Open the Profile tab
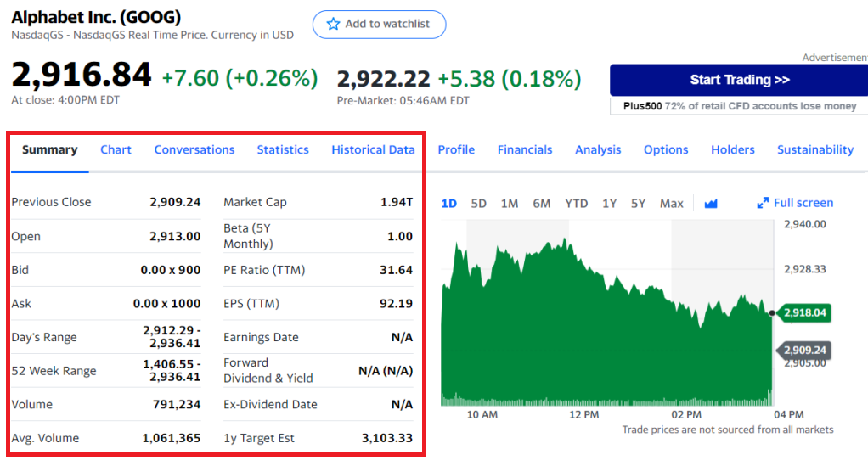 [456, 150]
